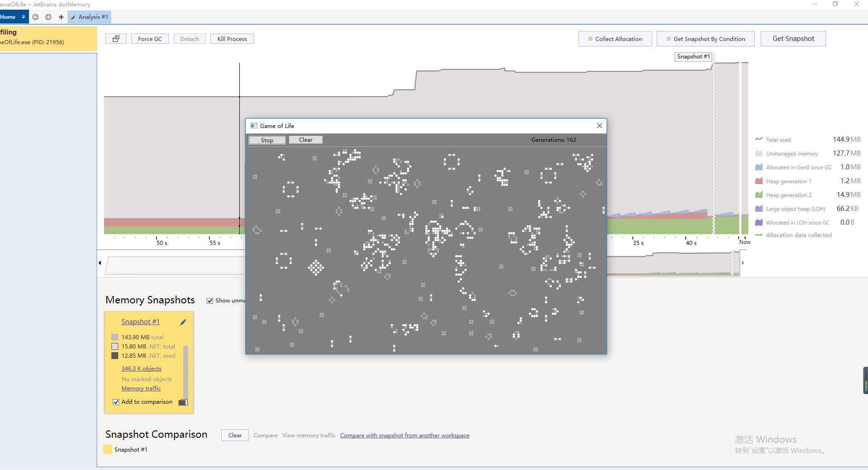Stop the Game of Life simulation
Screen dimensions: 868x470
(x=267, y=140)
